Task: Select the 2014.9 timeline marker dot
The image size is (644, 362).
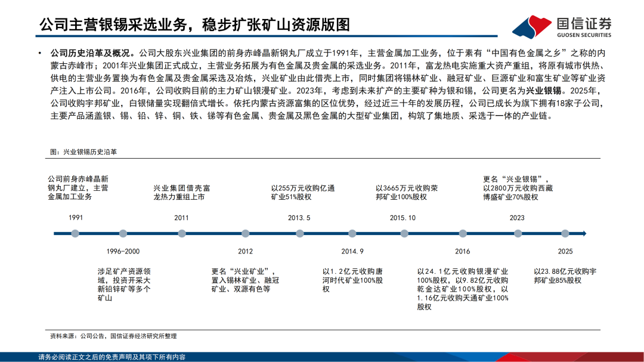Action: [352, 233]
